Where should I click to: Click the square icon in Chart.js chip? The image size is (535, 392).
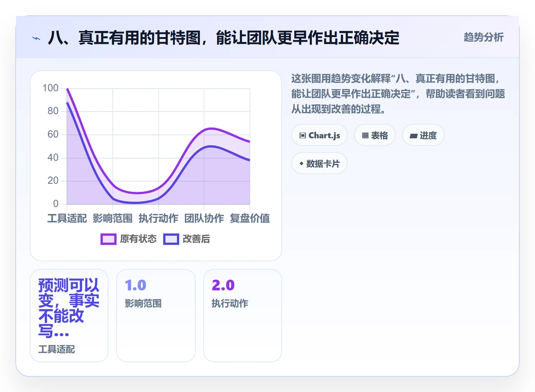pyautogui.click(x=303, y=136)
